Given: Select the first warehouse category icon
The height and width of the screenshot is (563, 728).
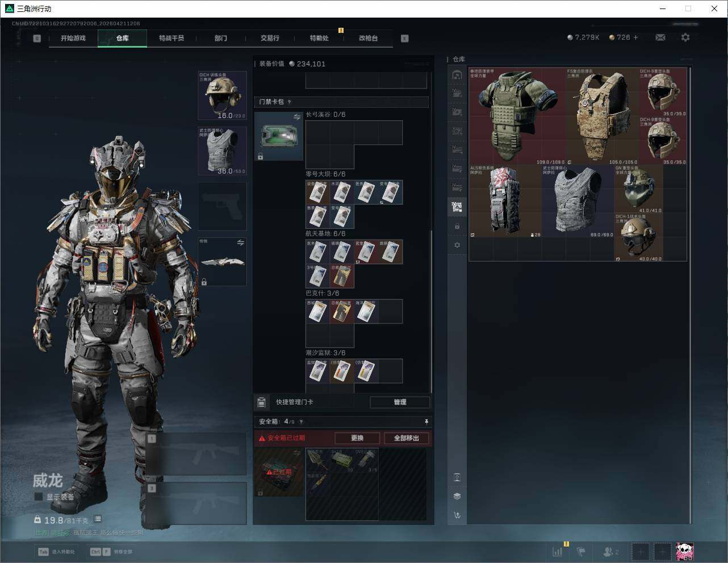Looking at the screenshot, I should (457, 75).
